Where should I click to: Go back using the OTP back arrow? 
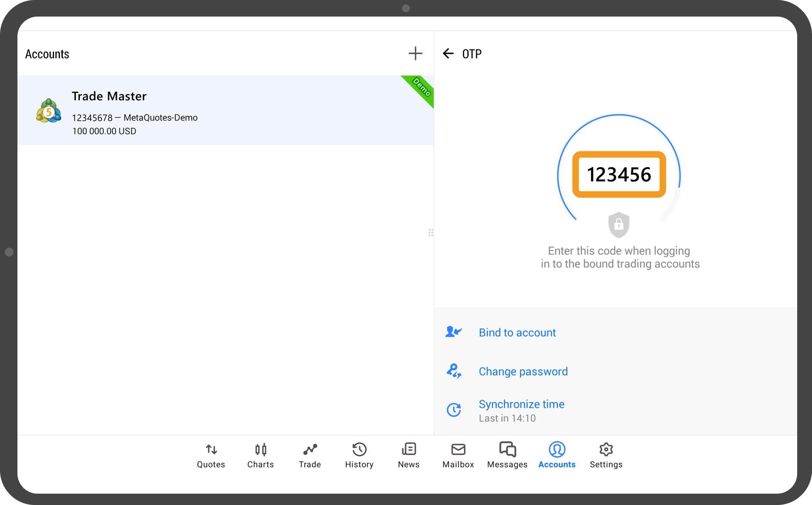448,54
